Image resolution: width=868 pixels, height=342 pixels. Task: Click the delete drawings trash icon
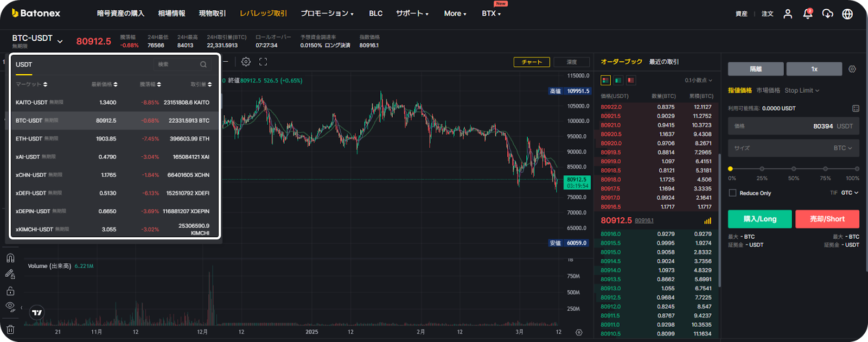[x=10, y=330]
